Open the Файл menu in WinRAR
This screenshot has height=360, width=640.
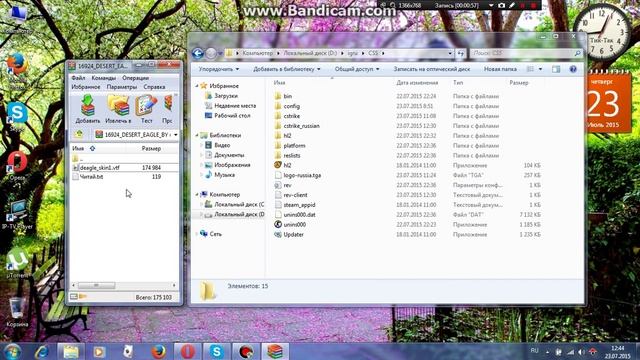pos(78,78)
